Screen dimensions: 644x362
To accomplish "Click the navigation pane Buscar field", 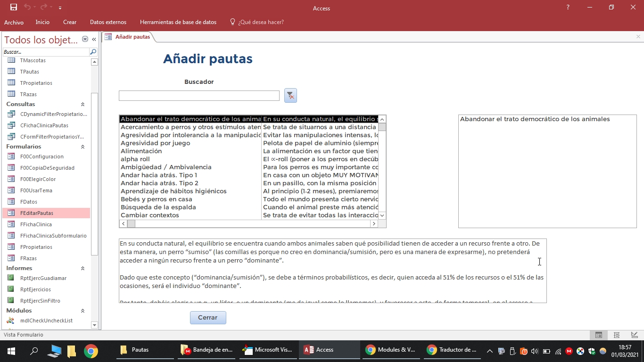I will pos(46,52).
